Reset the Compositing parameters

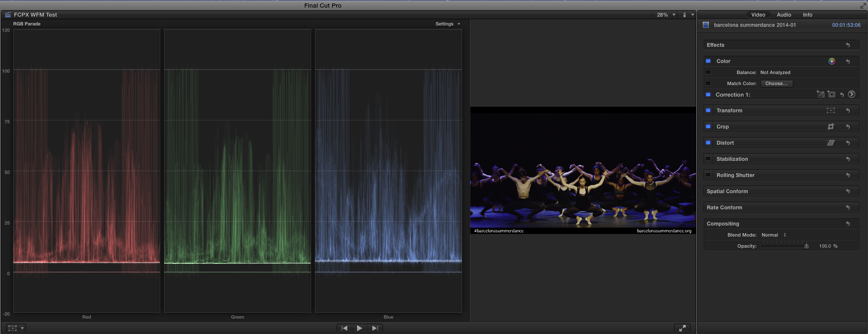[x=848, y=224]
